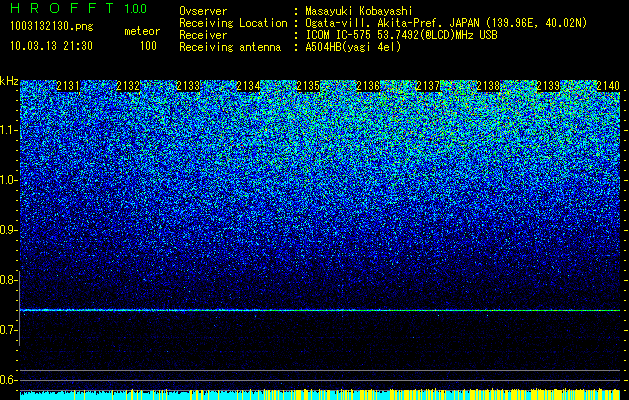Click the bright horizontal signal line in spectrogram
Screen dimensions: 629x400
point(320,310)
